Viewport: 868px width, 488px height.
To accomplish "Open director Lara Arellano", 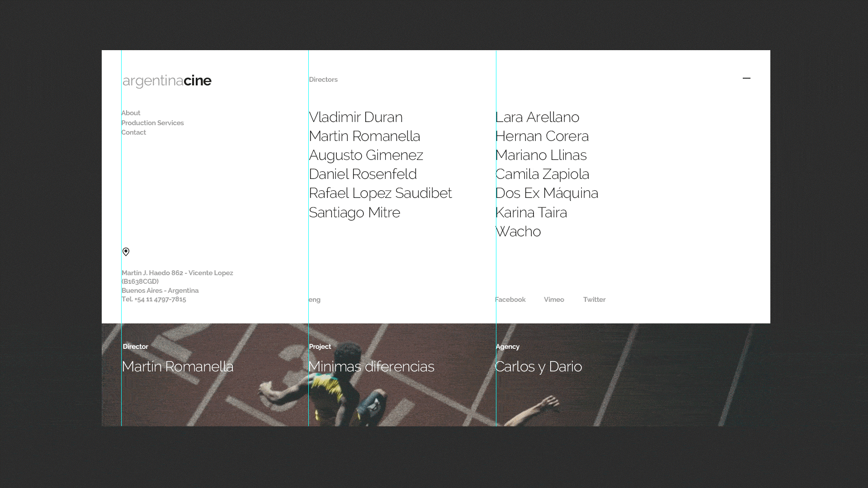I will [x=537, y=117].
